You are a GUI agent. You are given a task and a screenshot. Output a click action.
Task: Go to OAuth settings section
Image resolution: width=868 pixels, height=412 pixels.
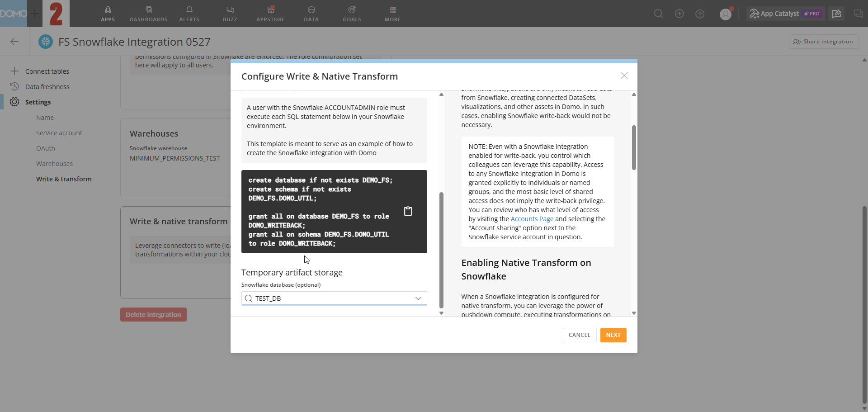(46, 148)
